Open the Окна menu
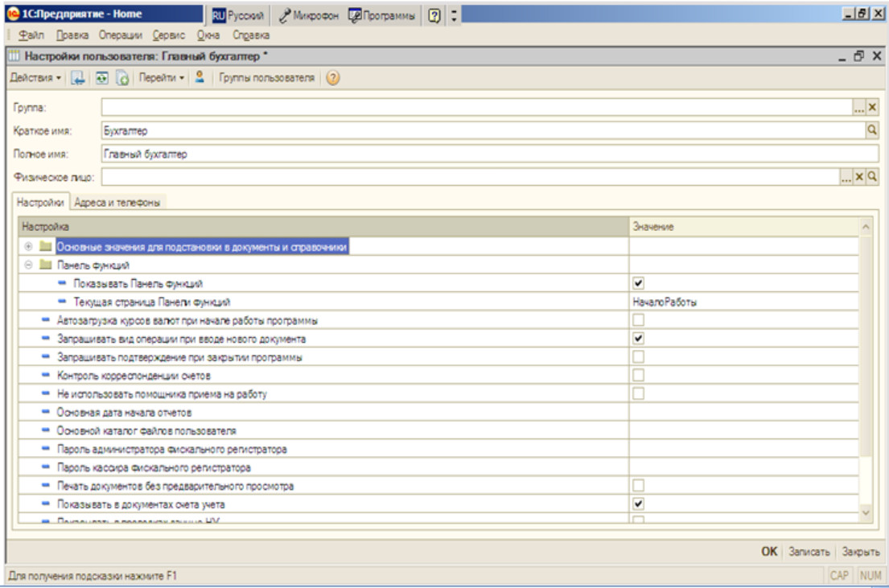Screen dimensions: 889x588 (208, 35)
